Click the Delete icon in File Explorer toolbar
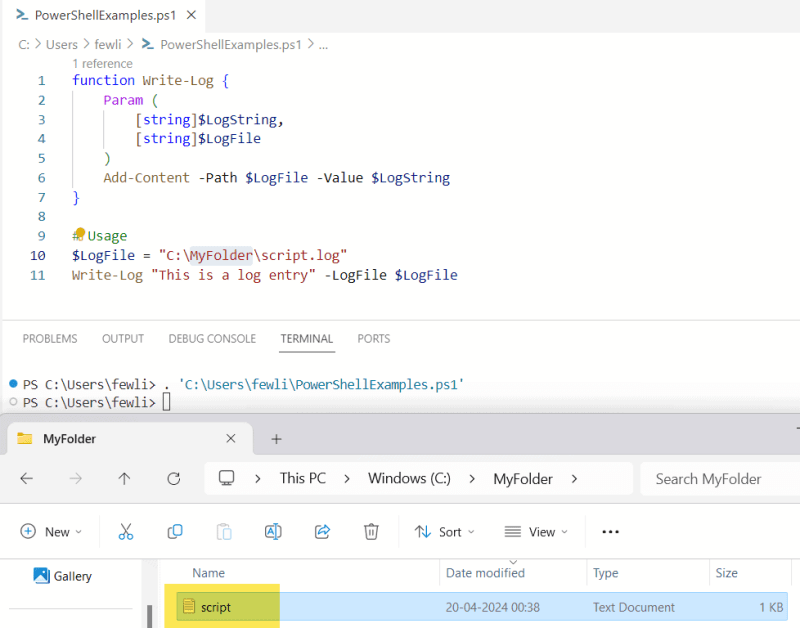This screenshot has width=800, height=628. tap(371, 531)
